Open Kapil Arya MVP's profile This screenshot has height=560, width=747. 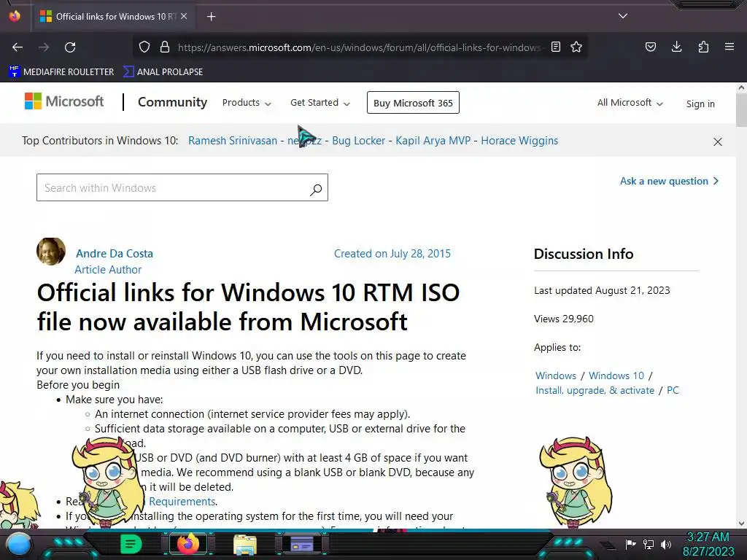tap(433, 141)
